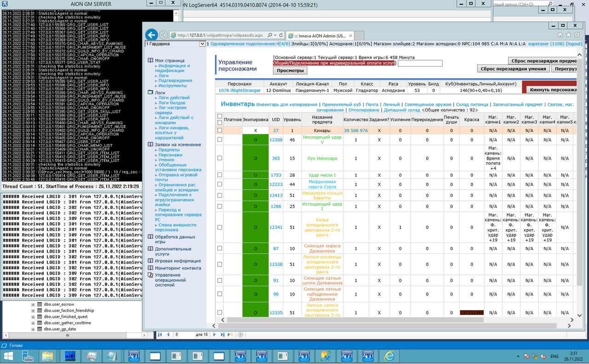
Task: Check the Истощающий удар I row checkbox
Action: coord(219,206)
